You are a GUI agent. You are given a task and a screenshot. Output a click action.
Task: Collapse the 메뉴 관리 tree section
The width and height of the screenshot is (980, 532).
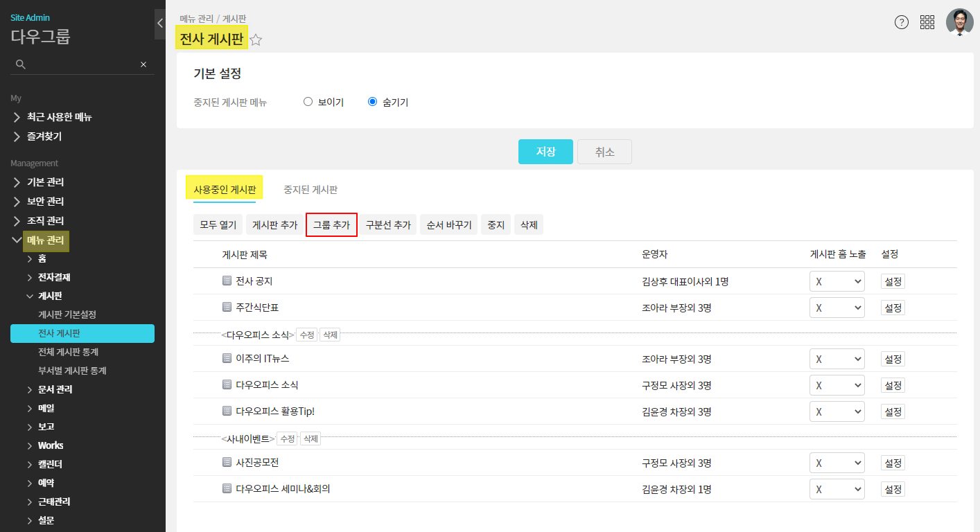click(17, 240)
